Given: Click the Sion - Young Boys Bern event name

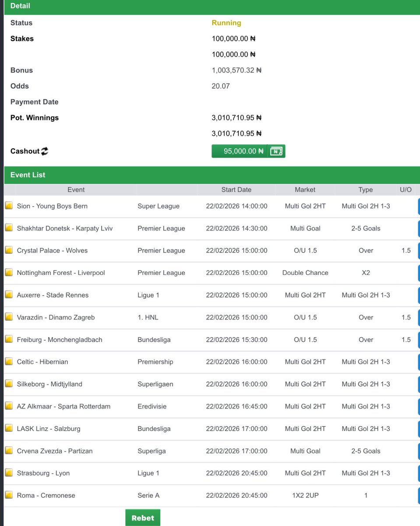Looking at the screenshot, I should point(52,206).
